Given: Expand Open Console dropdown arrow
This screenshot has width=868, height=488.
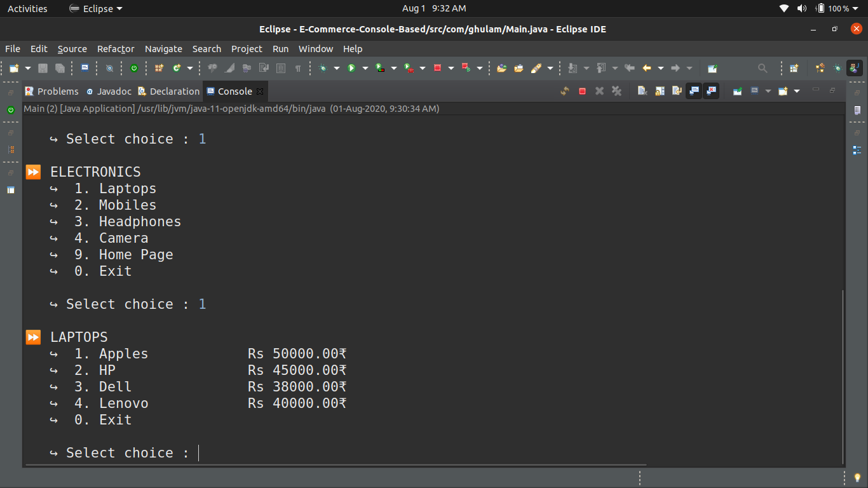Looking at the screenshot, I should [797, 91].
